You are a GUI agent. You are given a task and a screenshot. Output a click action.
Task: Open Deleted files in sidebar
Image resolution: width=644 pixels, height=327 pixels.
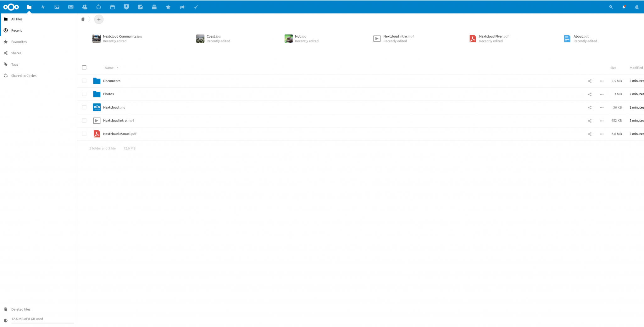point(38,309)
